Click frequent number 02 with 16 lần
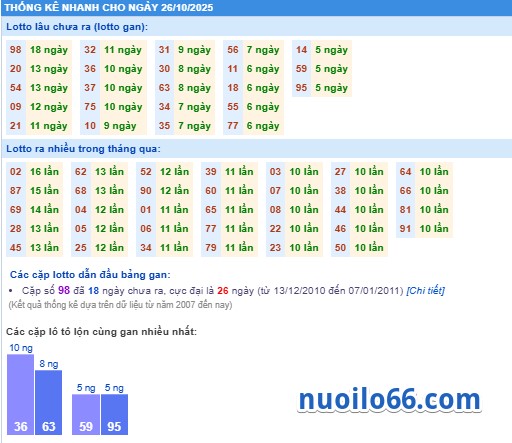Screen dimensions: 512x443 (16, 172)
